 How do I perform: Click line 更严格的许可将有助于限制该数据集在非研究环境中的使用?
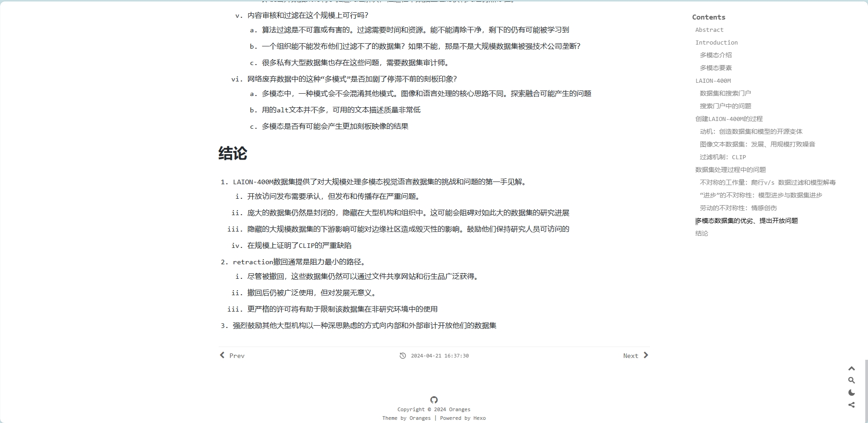(x=342, y=309)
